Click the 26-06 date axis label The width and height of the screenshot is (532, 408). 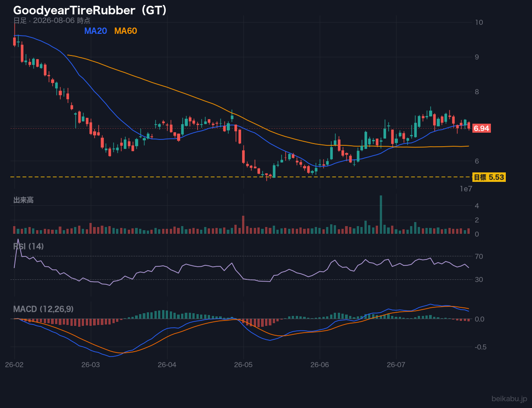point(320,365)
